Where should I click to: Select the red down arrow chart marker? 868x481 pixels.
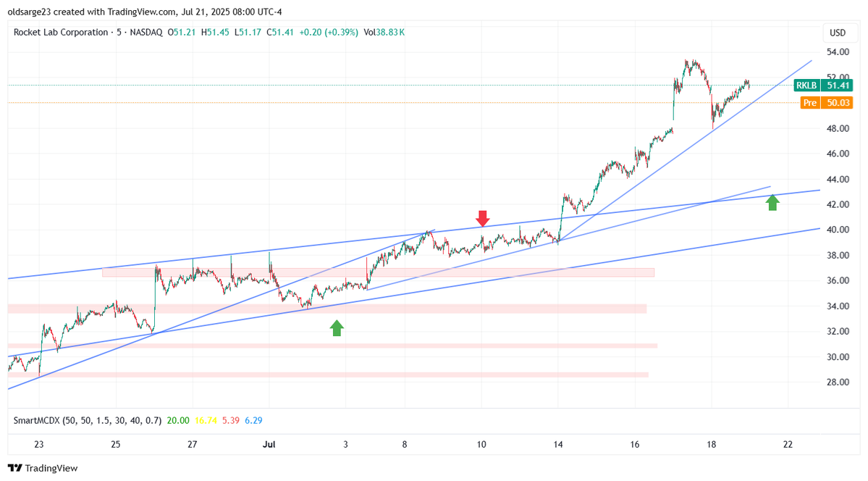tap(483, 218)
